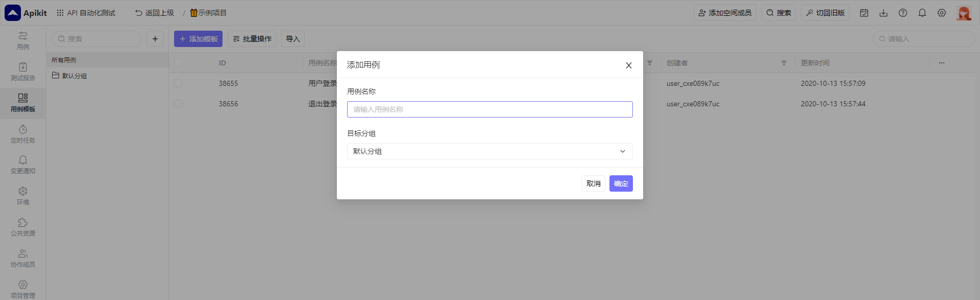This screenshot has height=300, width=980.
Task: Open the settings gear icon in header
Action: (941, 13)
